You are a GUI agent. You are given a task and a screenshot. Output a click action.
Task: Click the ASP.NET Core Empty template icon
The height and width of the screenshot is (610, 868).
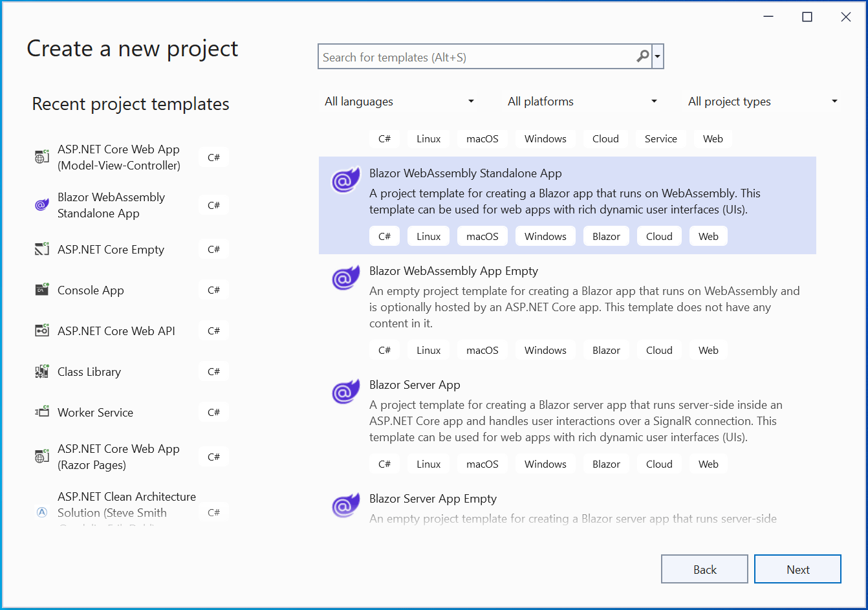(42, 249)
